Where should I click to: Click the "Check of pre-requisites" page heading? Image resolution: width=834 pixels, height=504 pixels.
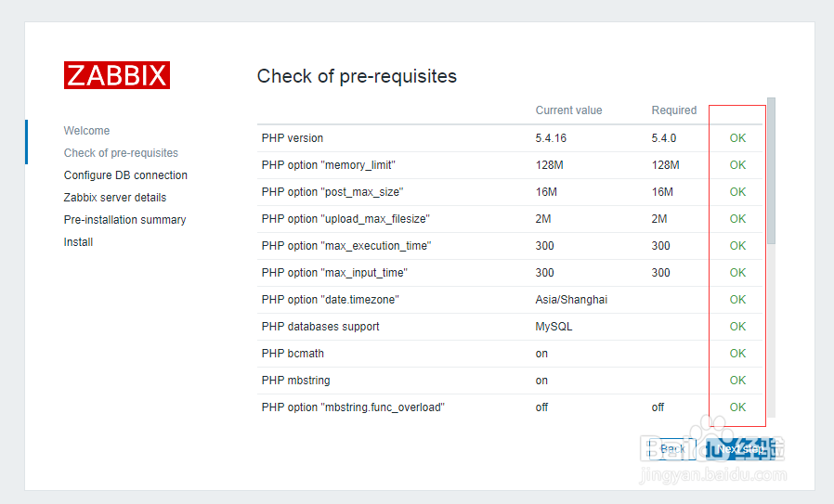coord(357,76)
